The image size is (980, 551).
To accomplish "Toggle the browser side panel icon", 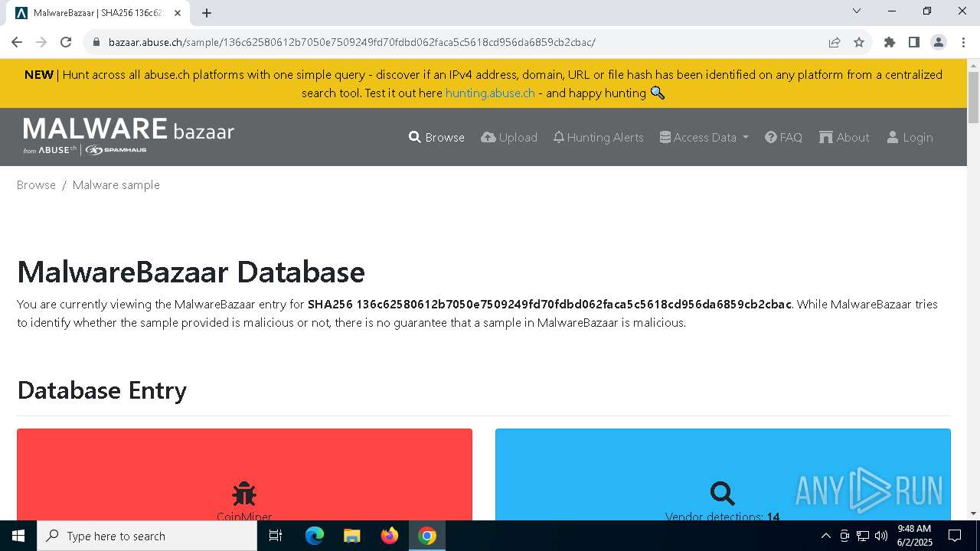I will tap(914, 42).
